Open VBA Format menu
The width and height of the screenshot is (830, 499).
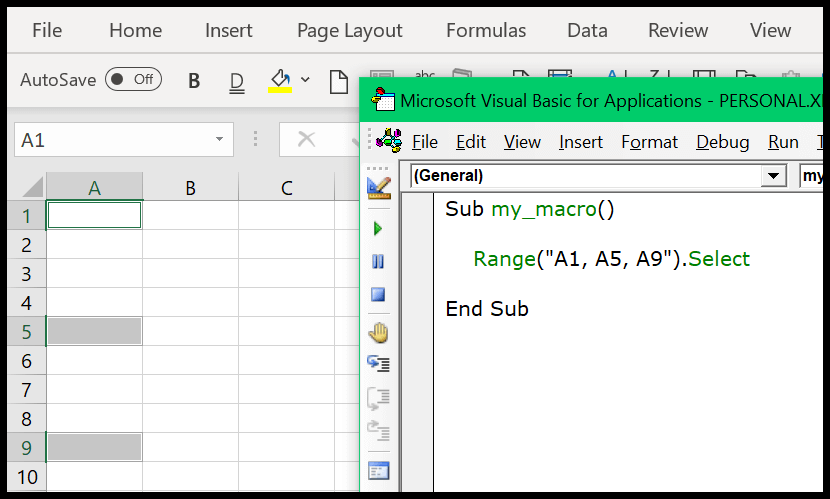[649, 142]
